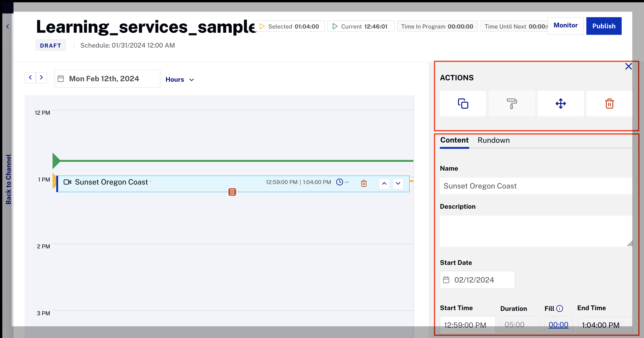Image resolution: width=644 pixels, height=338 pixels.
Task: Close the Actions side panel
Action: 628,66
